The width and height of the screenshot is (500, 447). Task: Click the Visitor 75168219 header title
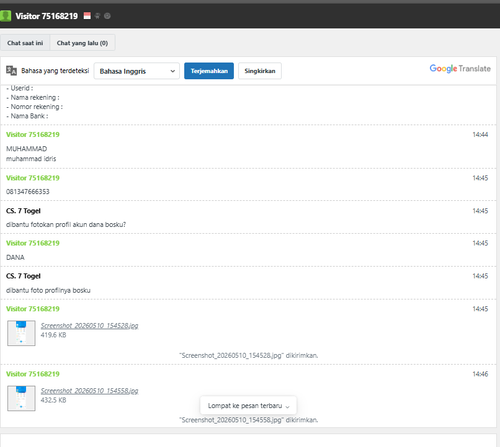47,16
